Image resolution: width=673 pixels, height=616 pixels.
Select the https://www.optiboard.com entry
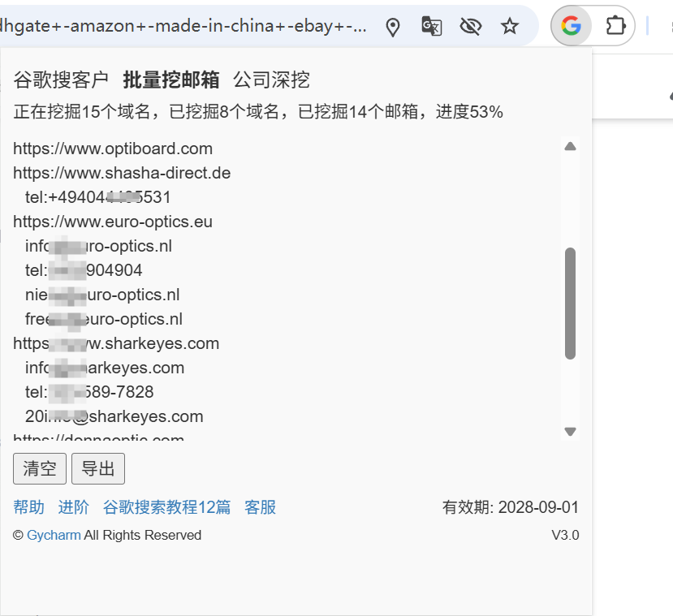113,149
